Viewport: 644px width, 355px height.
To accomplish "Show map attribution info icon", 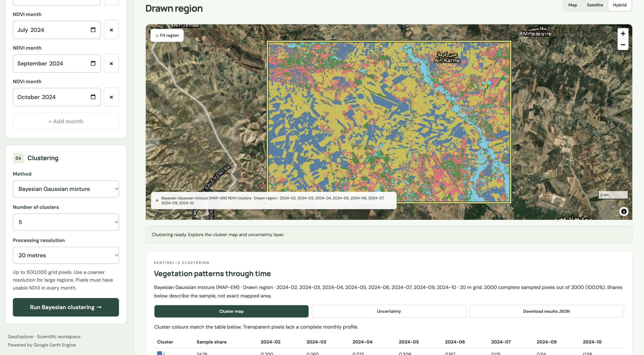I will 624,211.
